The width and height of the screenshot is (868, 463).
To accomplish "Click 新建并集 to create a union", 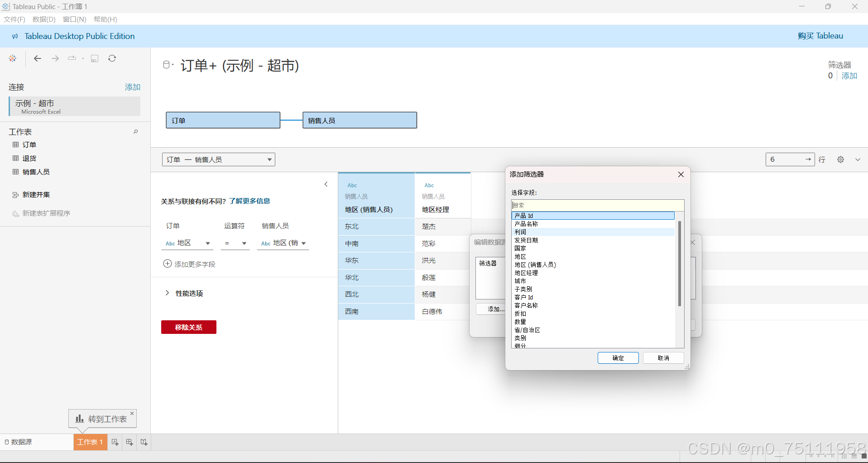I will (36, 194).
